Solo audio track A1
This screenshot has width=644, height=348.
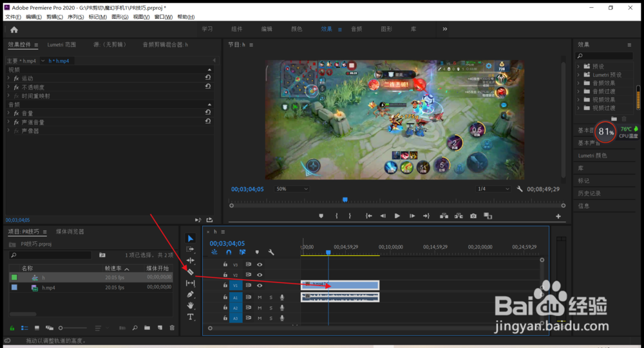click(x=270, y=297)
